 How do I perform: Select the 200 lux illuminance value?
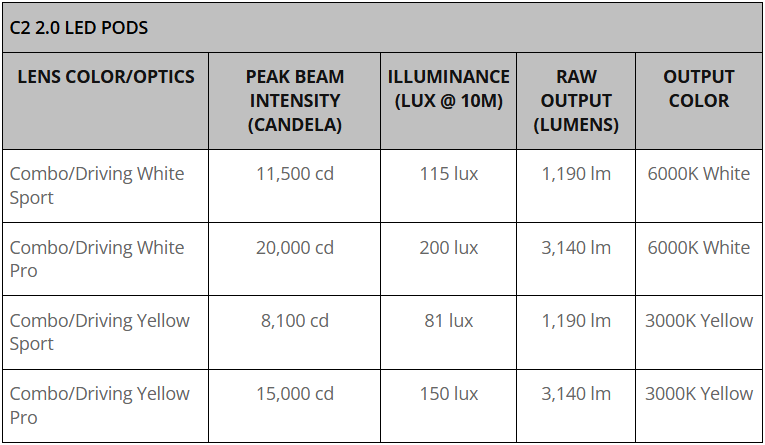tap(449, 248)
